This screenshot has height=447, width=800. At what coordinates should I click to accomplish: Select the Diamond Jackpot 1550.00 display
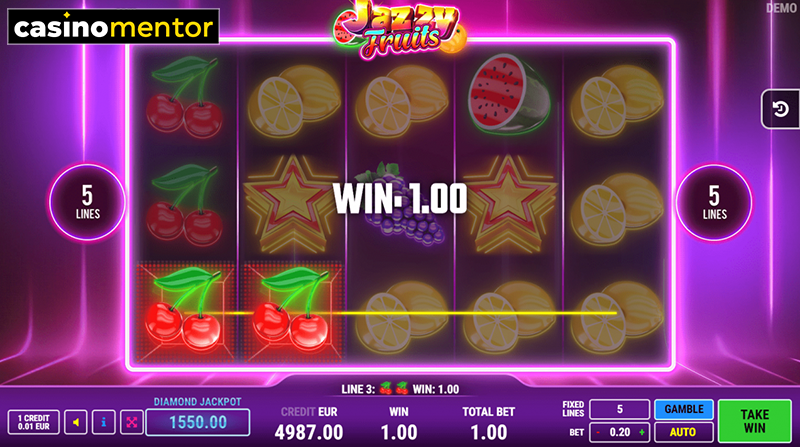pos(198,422)
